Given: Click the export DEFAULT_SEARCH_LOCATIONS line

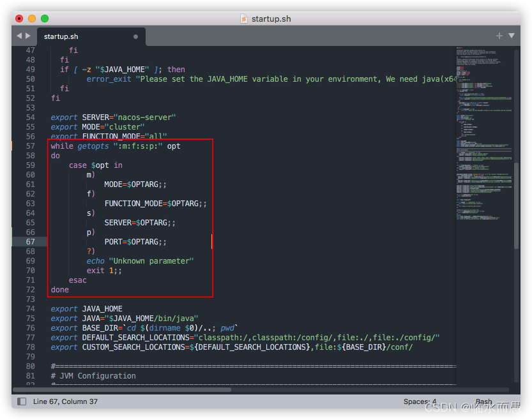Looking at the screenshot, I should [x=245, y=338].
